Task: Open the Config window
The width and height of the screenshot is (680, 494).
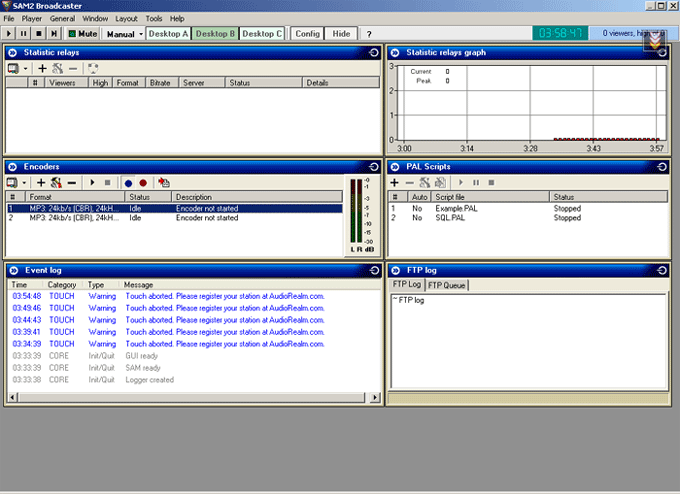Action: click(307, 33)
